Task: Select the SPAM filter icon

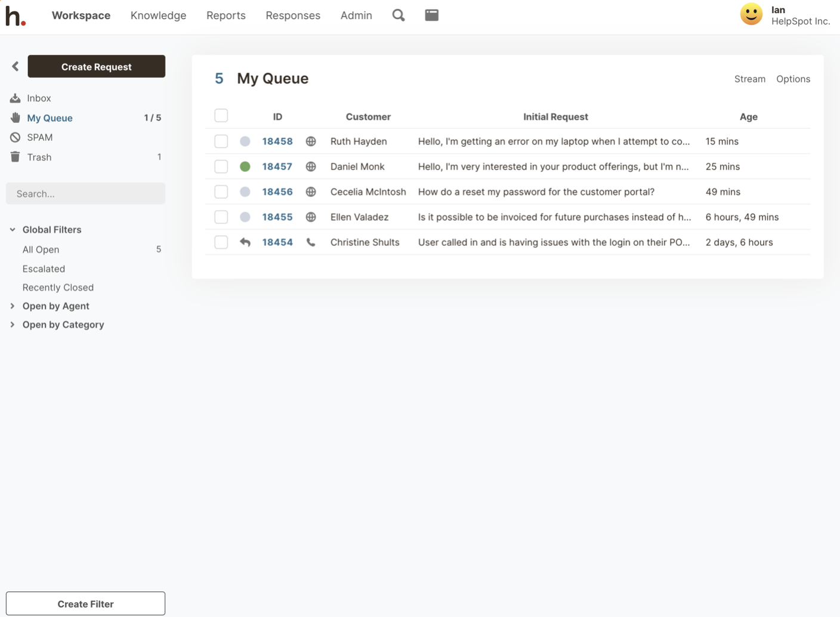Action: 14,137
